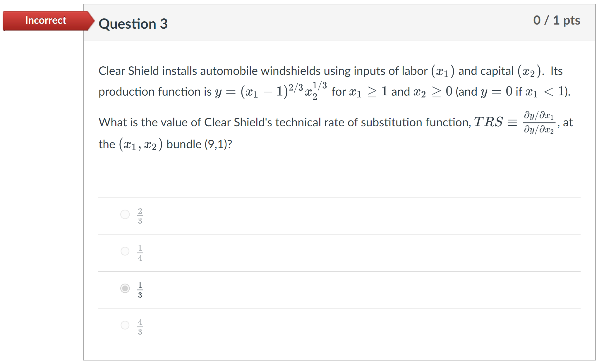
Task: Click the answer label 4/3
Action: pos(140,326)
